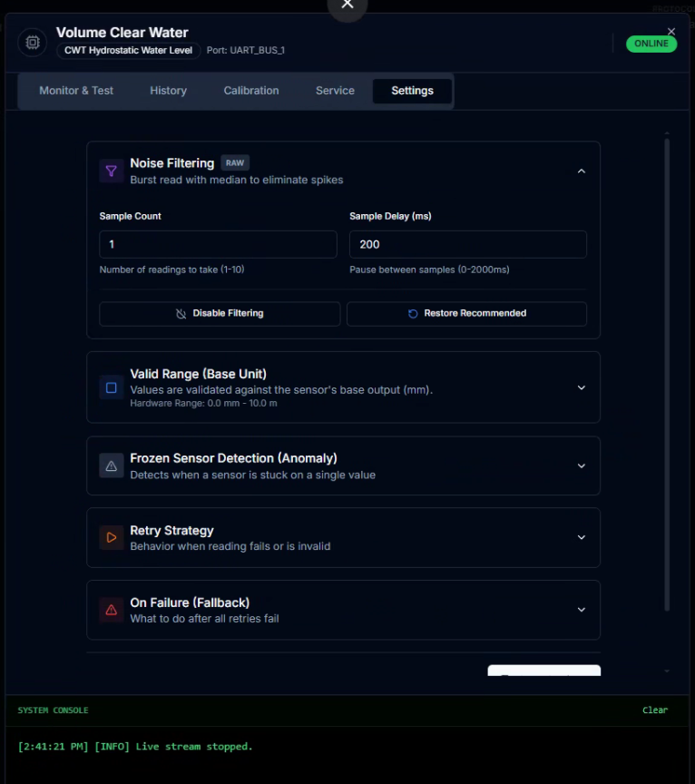Expand the On Failure (Fallback) section
Screen dimensions: 695x784
point(581,610)
